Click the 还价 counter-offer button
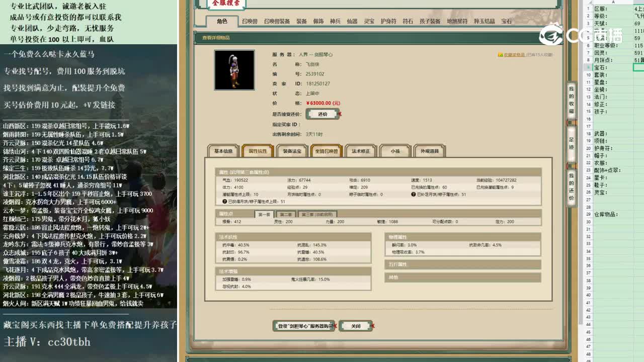The image size is (644, 362). [x=323, y=114]
